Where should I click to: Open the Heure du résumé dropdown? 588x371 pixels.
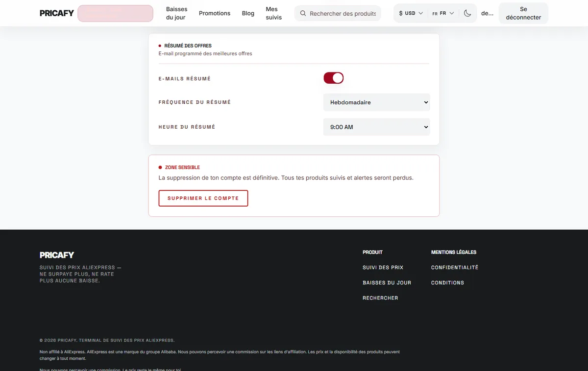pyautogui.click(x=376, y=127)
